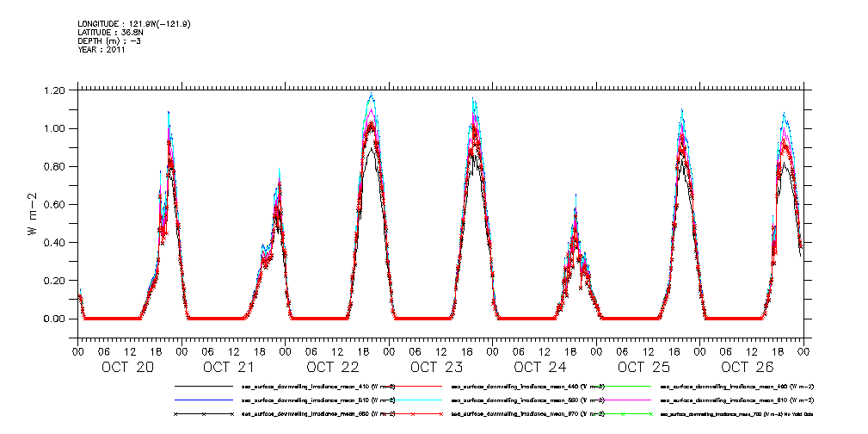Click the OCT 26 date label

[x=748, y=368]
